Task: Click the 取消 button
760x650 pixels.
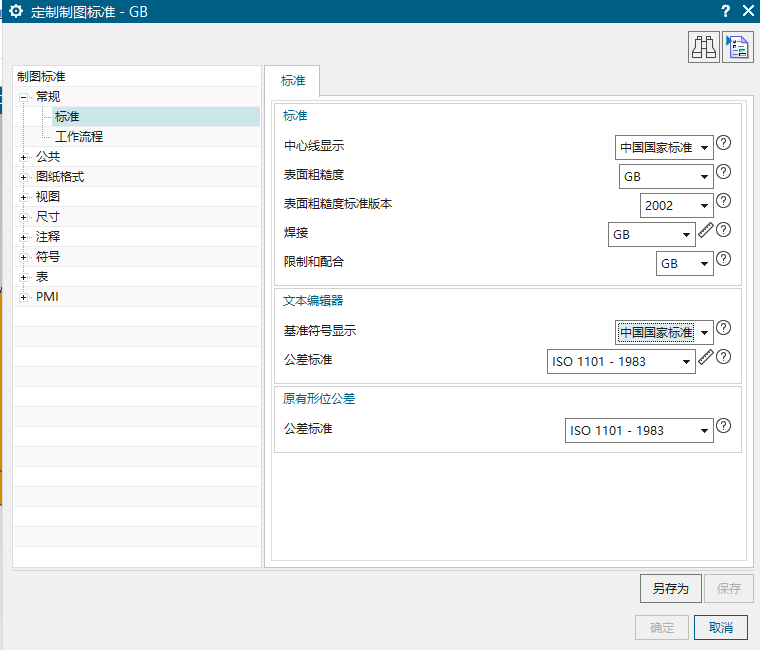Action: 720,628
